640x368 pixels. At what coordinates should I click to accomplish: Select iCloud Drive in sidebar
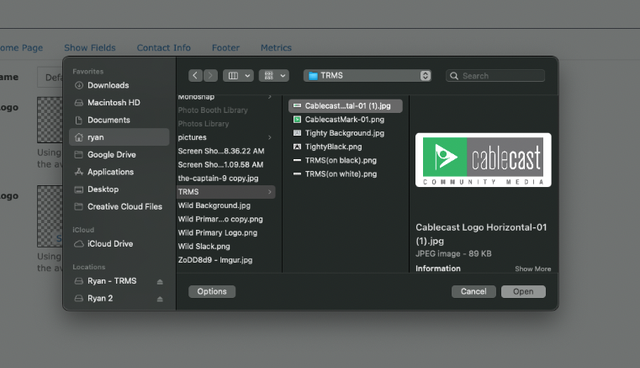click(119, 244)
